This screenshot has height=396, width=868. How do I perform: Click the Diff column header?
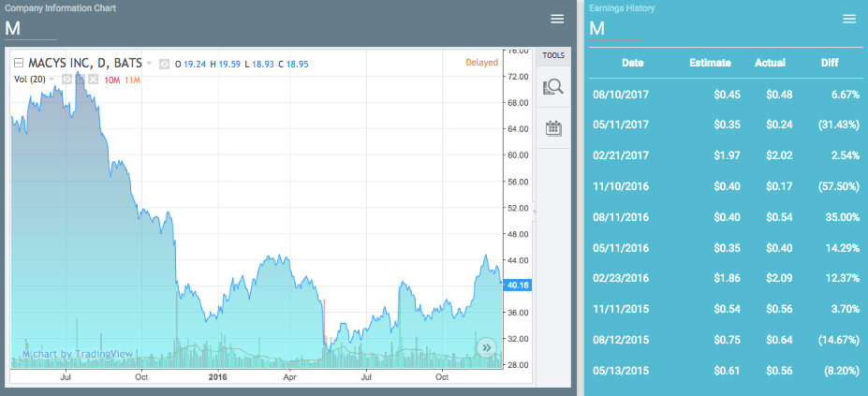click(x=830, y=63)
